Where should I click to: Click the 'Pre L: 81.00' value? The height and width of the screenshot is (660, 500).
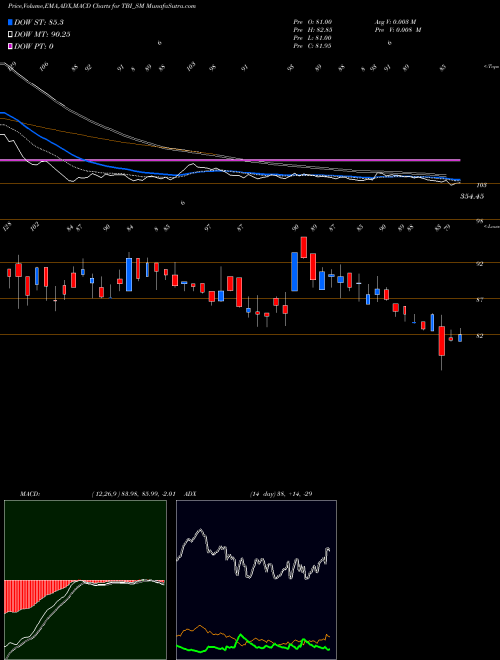313,37
